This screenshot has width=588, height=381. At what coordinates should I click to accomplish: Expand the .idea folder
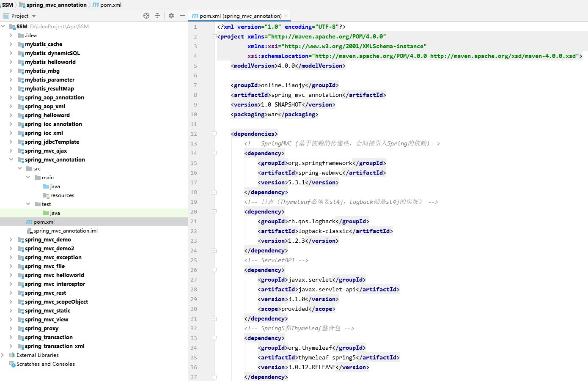click(x=11, y=35)
